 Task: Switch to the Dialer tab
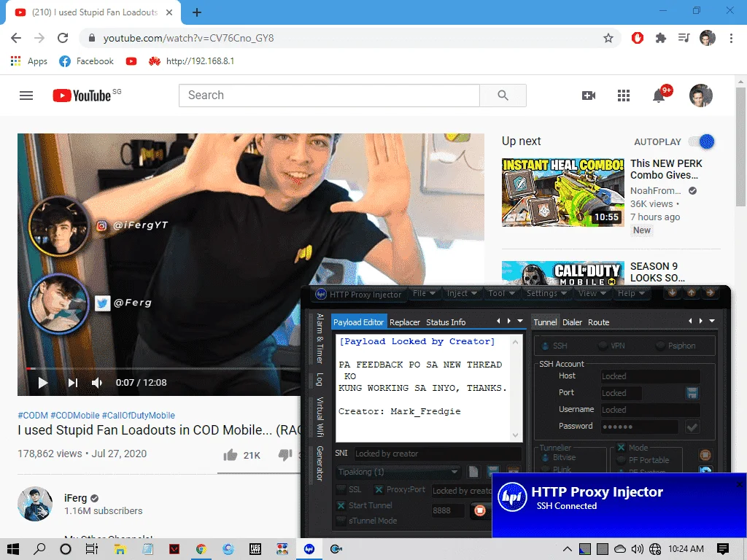click(572, 322)
